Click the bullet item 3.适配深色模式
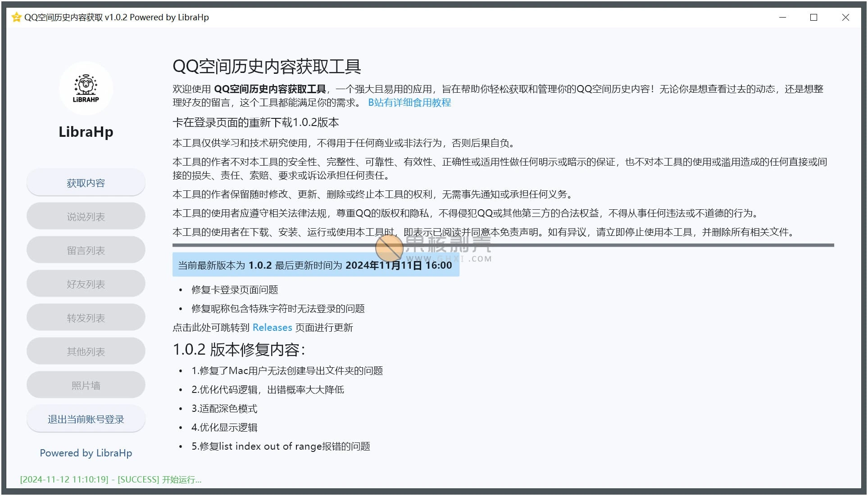 [224, 409]
